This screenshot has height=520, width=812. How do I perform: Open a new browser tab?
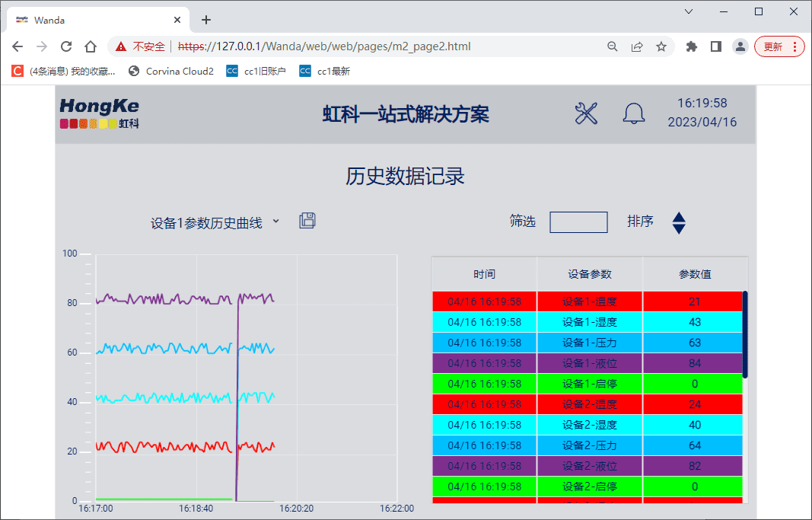point(206,20)
